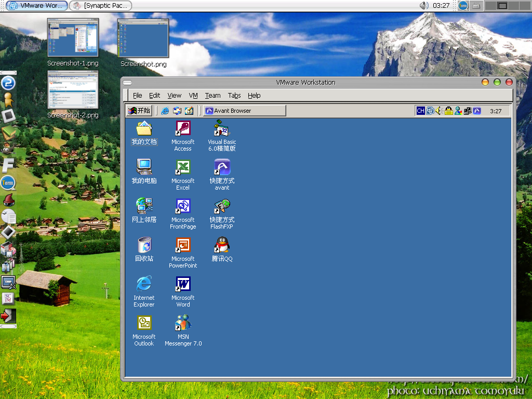The height and width of the screenshot is (399, 532).
Task: Open the Screenshot-1.png thumbnail on the desktop
Action: 73,37
